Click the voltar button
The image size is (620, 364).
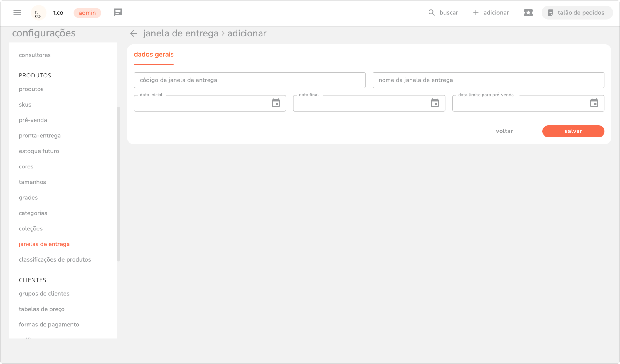tap(504, 131)
